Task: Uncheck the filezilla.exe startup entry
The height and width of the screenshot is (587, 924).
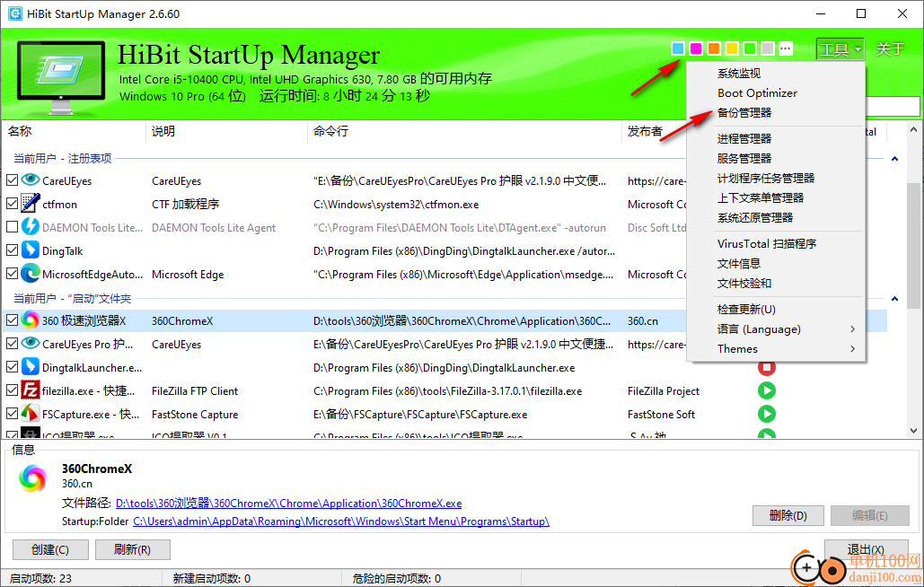Action: [x=12, y=390]
